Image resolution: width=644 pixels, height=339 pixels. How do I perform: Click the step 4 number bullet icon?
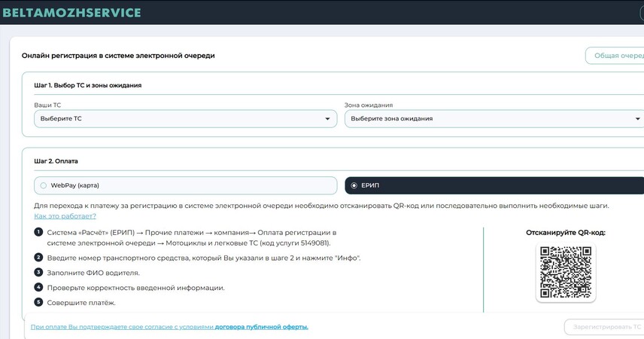38,287
